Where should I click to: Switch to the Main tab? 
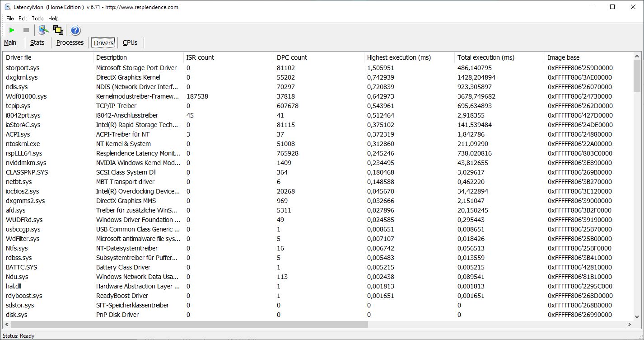[10, 42]
